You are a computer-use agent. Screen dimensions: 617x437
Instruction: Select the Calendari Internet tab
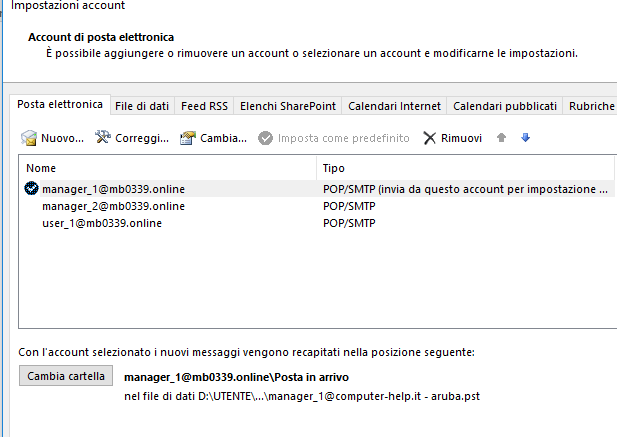coord(394,106)
